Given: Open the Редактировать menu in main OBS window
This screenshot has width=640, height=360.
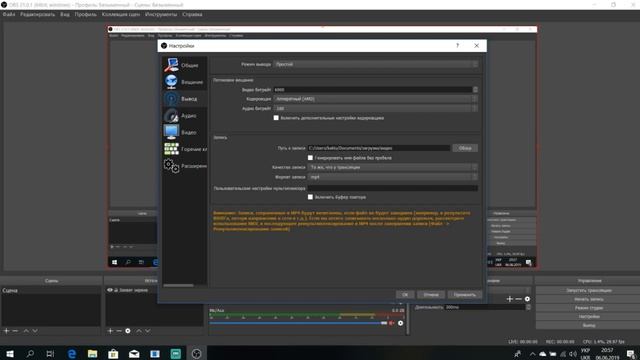Looking at the screenshot, I should 38,14.
